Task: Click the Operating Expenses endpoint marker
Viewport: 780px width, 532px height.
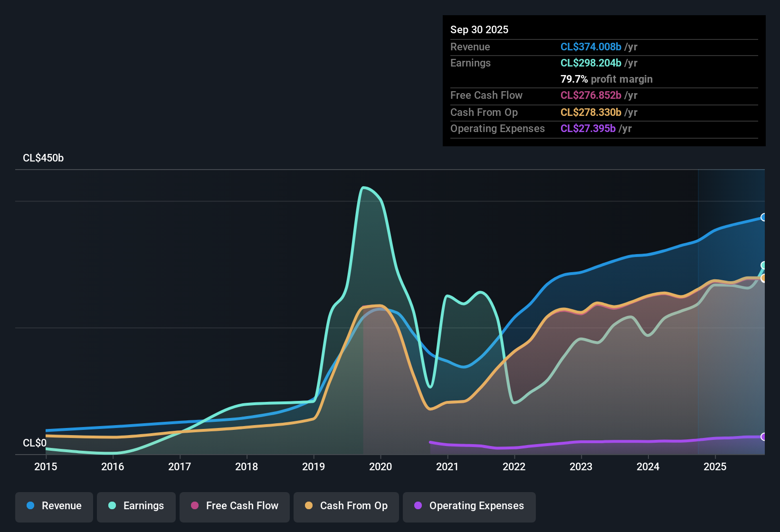Action: [x=764, y=437]
